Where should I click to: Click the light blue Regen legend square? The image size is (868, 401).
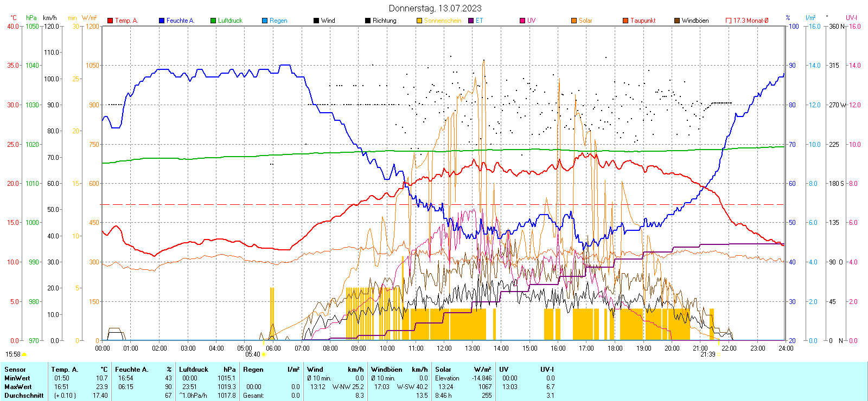click(265, 21)
